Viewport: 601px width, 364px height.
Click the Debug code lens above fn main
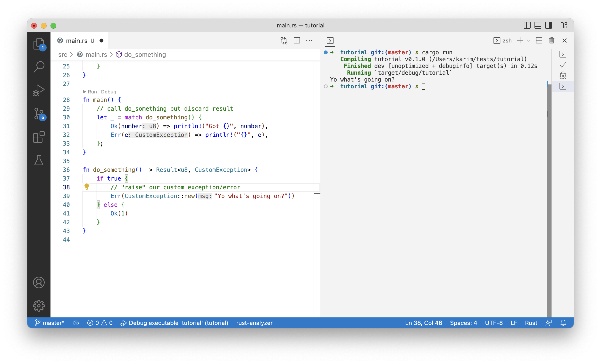pos(109,92)
